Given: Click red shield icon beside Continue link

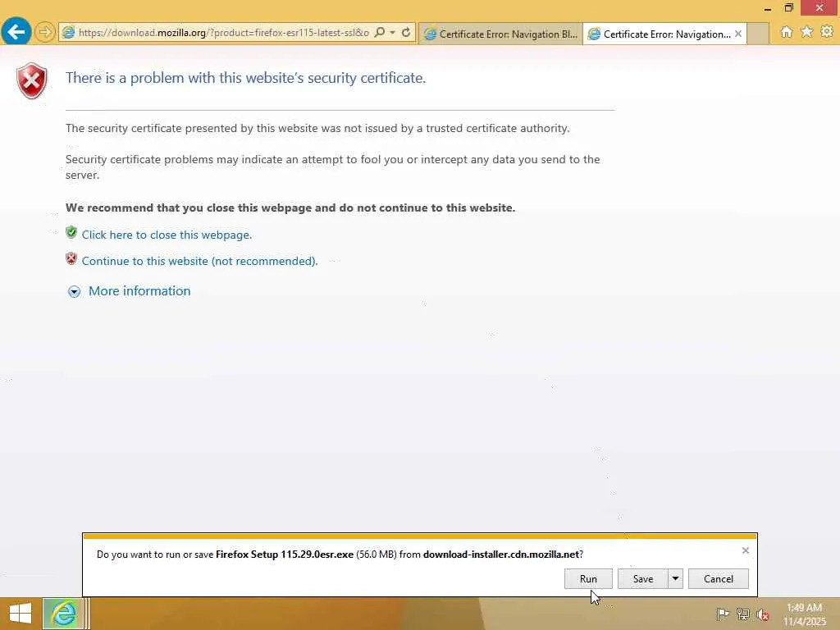Looking at the screenshot, I should coord(71,258).
